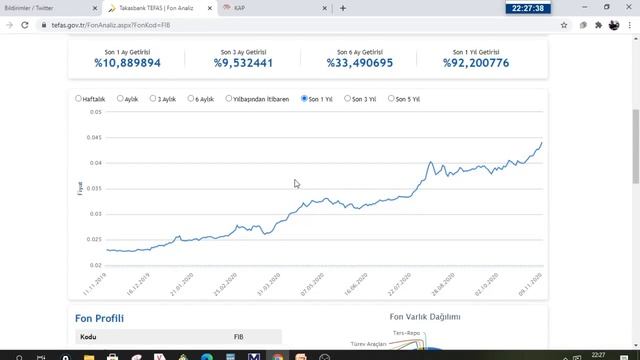
Task: Click the Son 3 Ay Getirisi value %9,532441
Action: pos(243,63)
